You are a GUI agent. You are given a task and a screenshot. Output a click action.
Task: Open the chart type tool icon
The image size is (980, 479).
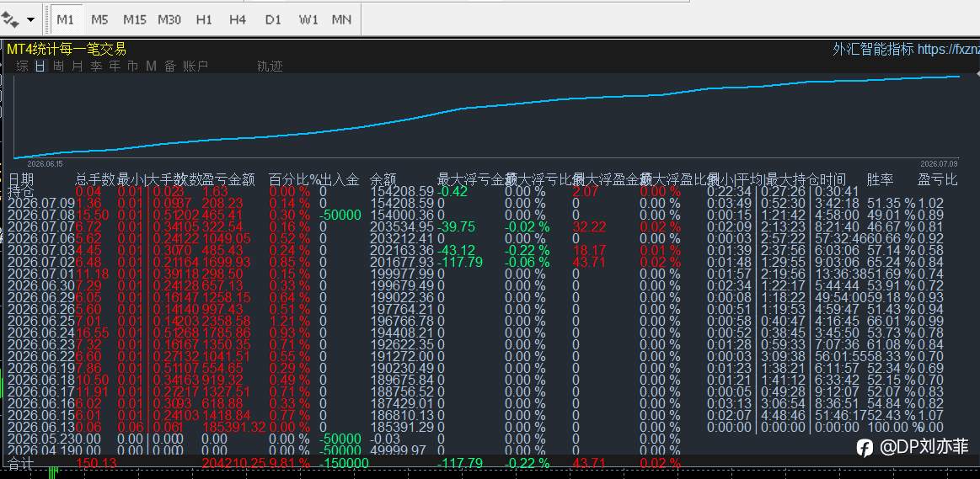(x=10, y=19)
